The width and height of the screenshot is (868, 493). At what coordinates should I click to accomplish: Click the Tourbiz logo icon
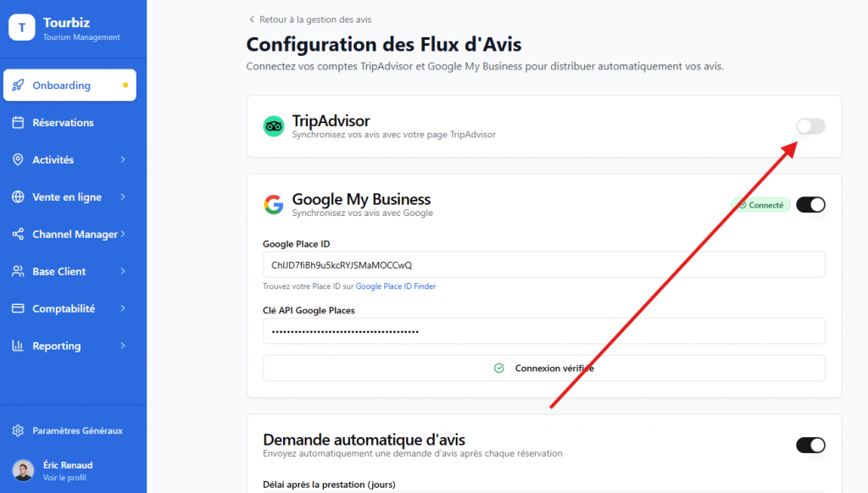point(21,28)
